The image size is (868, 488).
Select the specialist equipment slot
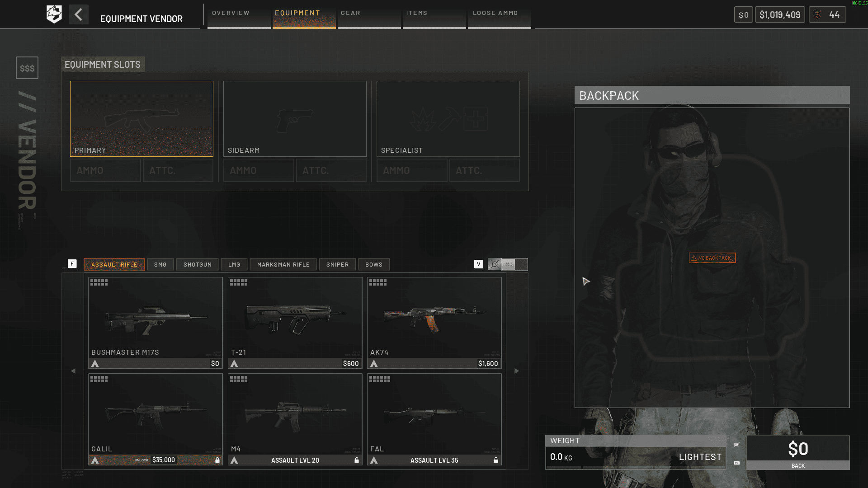coord(448,119)
